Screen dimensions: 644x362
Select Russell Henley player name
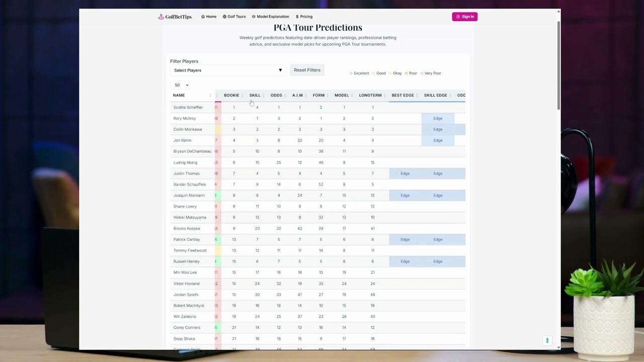[x=186, y=261]
